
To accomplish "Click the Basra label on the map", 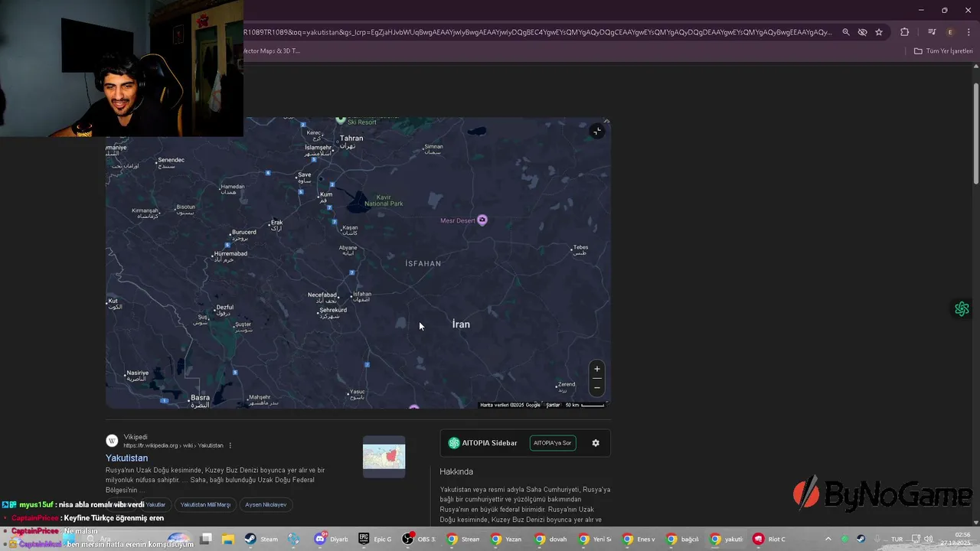I will point(200,398).
